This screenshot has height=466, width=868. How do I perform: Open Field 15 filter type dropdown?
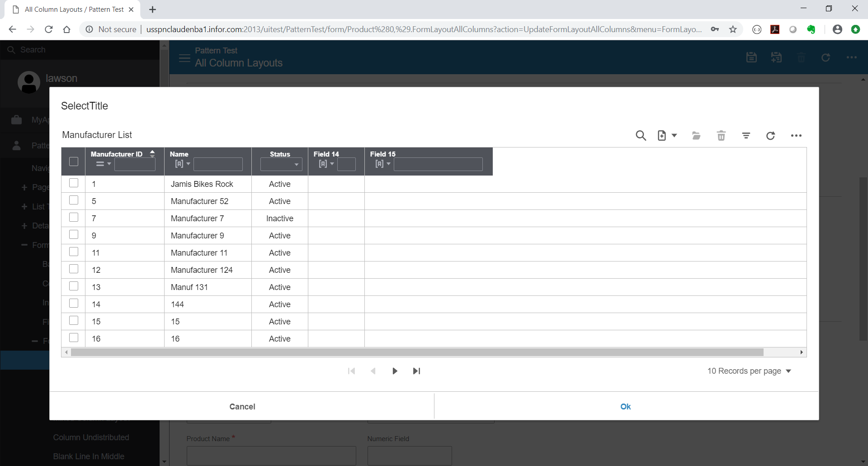pos(383,164)
